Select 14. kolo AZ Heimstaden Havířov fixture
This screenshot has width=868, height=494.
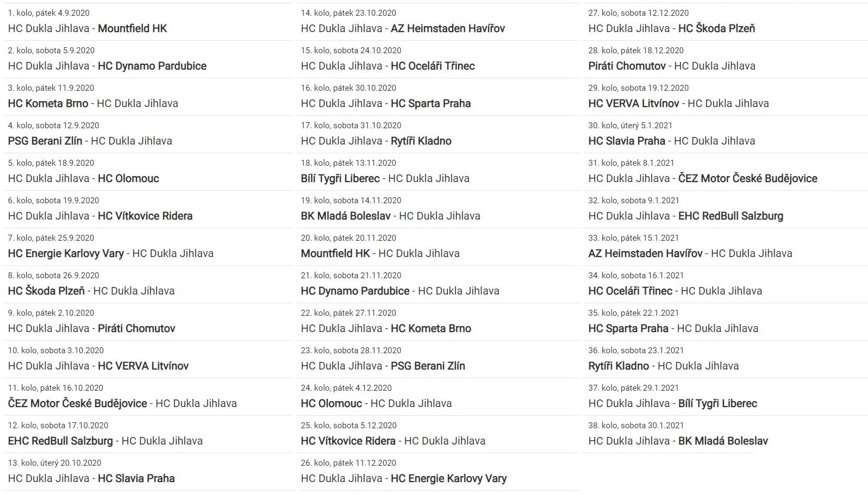(x=403, y=28)
